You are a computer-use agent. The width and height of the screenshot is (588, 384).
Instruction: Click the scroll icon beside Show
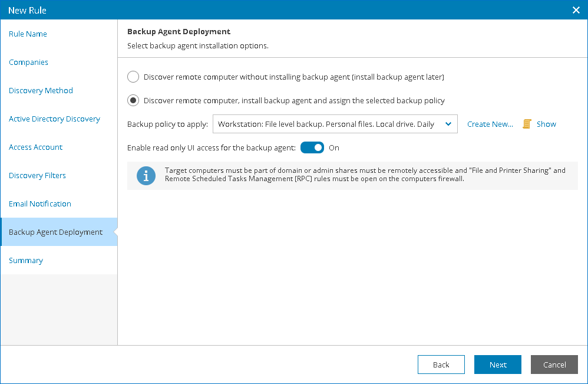[x=527, y=124]
